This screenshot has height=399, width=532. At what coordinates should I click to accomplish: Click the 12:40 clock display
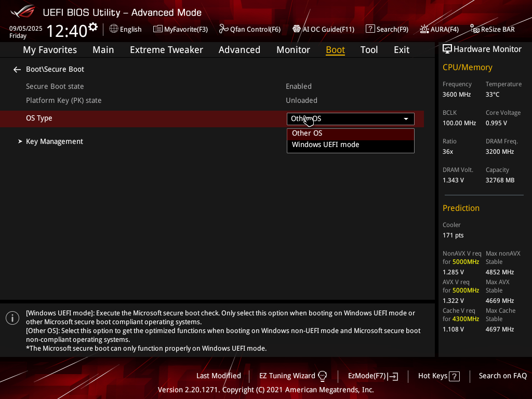(x=67, y=31)
